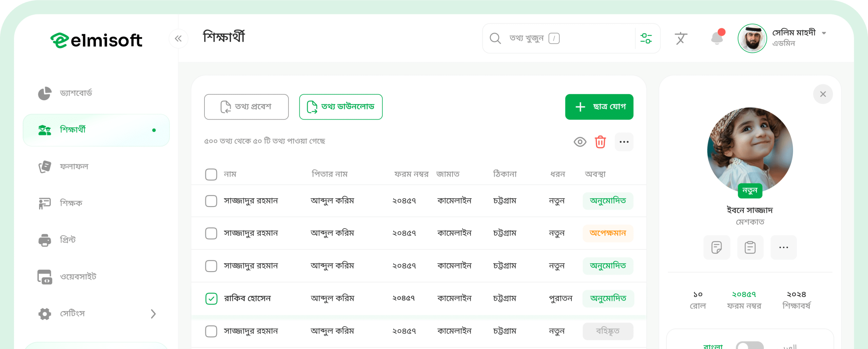This screenshot has width=868, height=349.
Task: Click the red trash delete icon
Action: coord(600,142)
